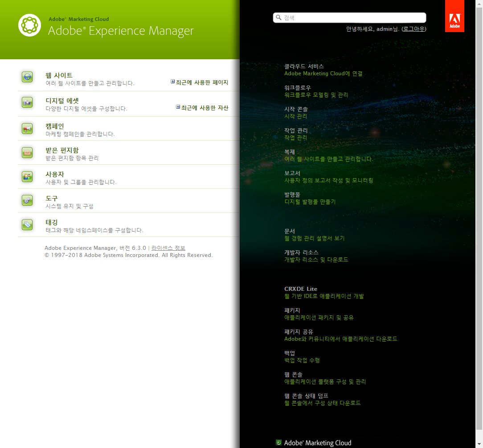This screenshot has width=483, height=448.
Task: Open the 사용자 heading link
Action: point(54,174)
